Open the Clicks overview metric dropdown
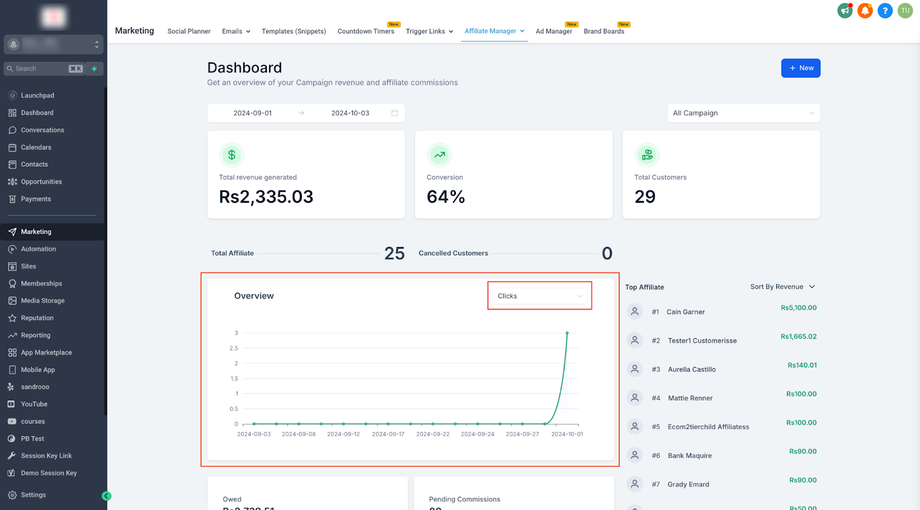This screenshot has height=510, width=920. pyautogui.click(x=539, y=296)
